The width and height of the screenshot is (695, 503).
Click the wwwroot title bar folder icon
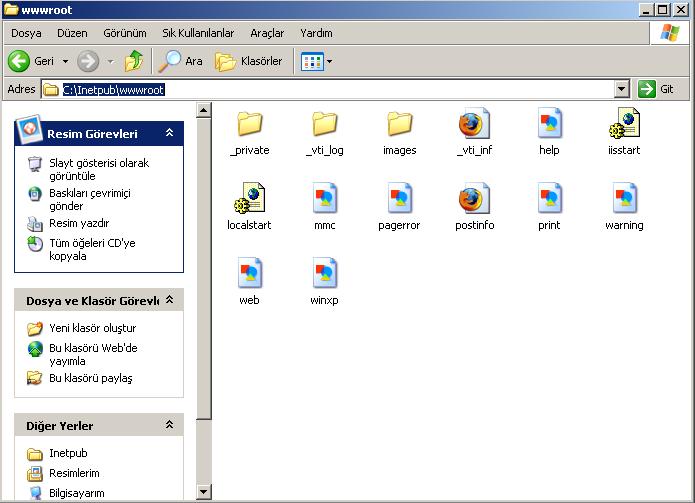pos(11,10)
